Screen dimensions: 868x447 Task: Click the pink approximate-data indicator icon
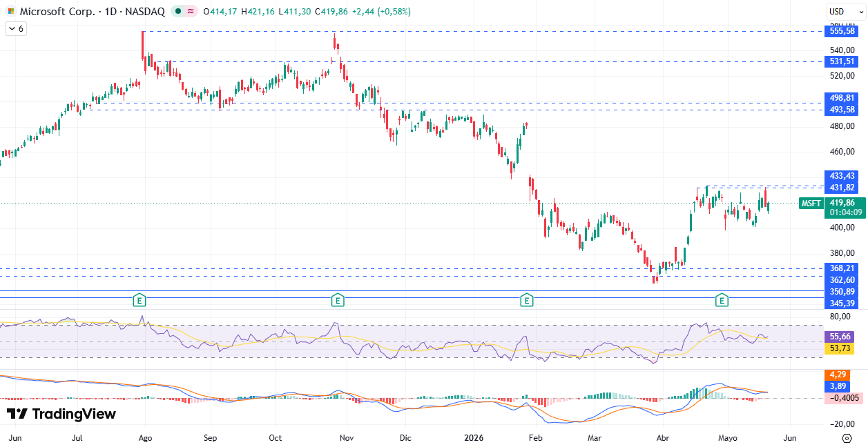(x=191, y=12)
